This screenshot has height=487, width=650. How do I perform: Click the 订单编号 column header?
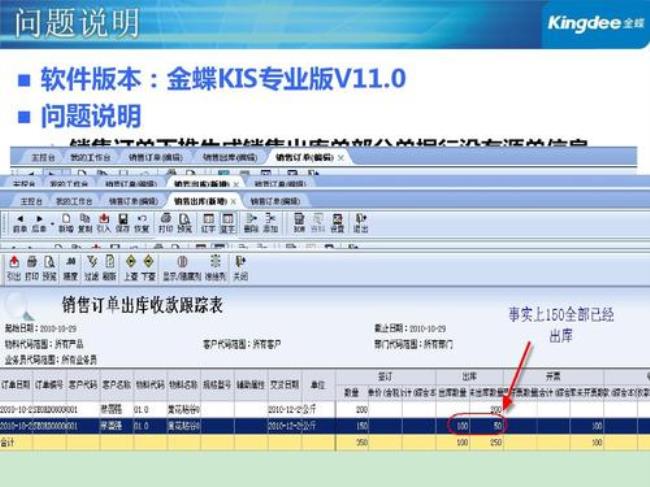click(x=49, y=385)
